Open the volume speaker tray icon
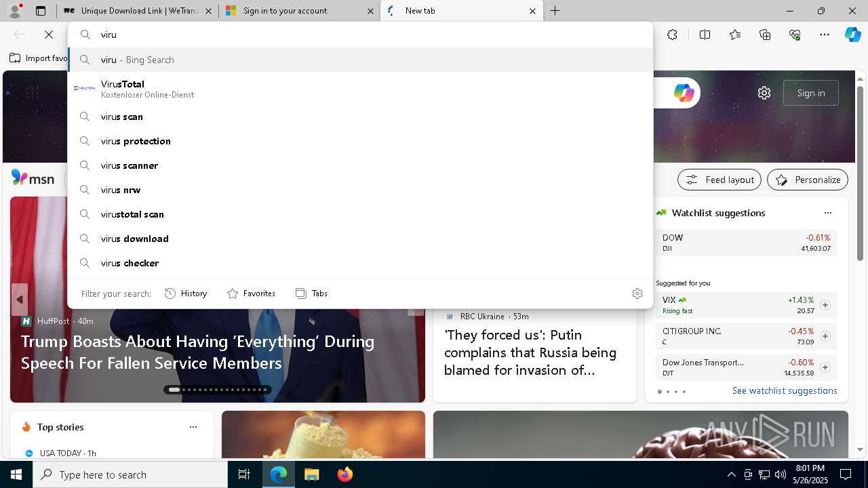This screenshot has width=868, height=488. click(x=781, y=474)
